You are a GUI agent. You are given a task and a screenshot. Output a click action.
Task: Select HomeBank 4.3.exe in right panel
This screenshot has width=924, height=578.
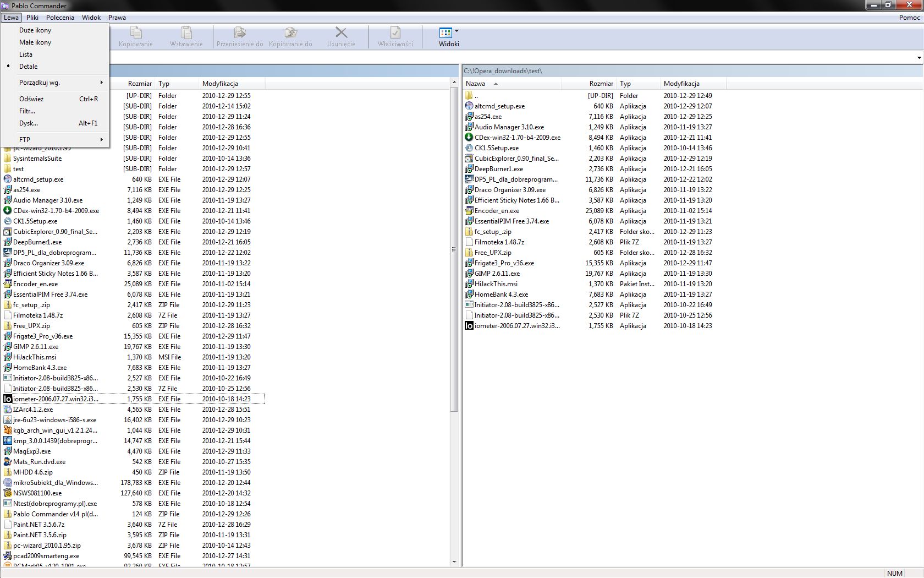click(501, 295)
